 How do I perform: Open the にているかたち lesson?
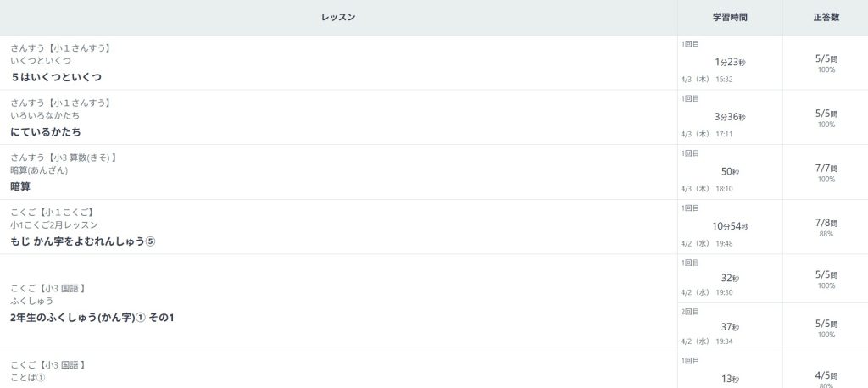pos(46,132)
